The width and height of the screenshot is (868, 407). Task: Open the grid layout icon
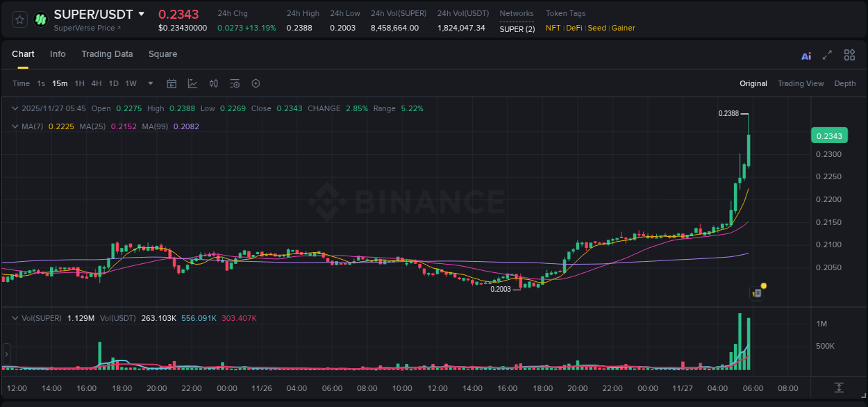pyautogui.click(x=849, y=54)
